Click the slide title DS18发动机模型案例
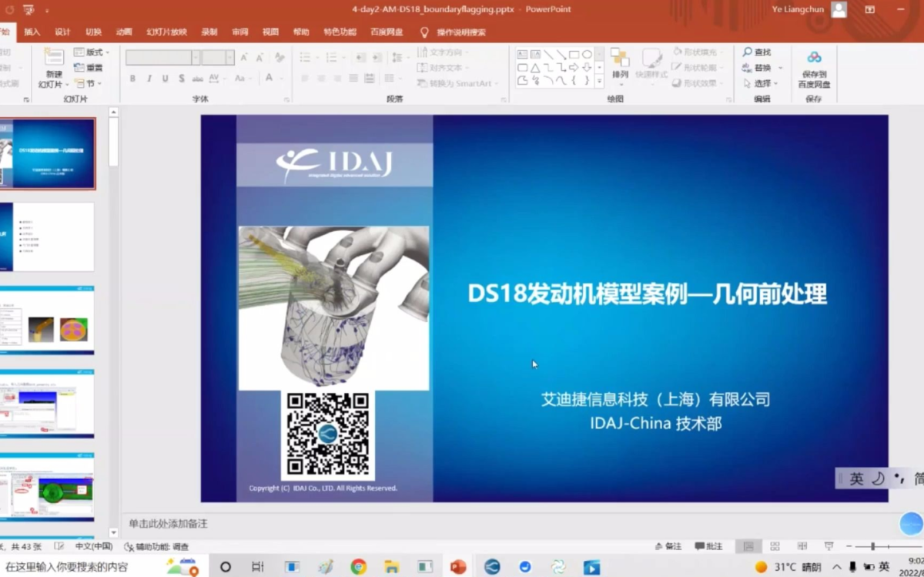Screen dimensions: 924x577 pos(647,294)
